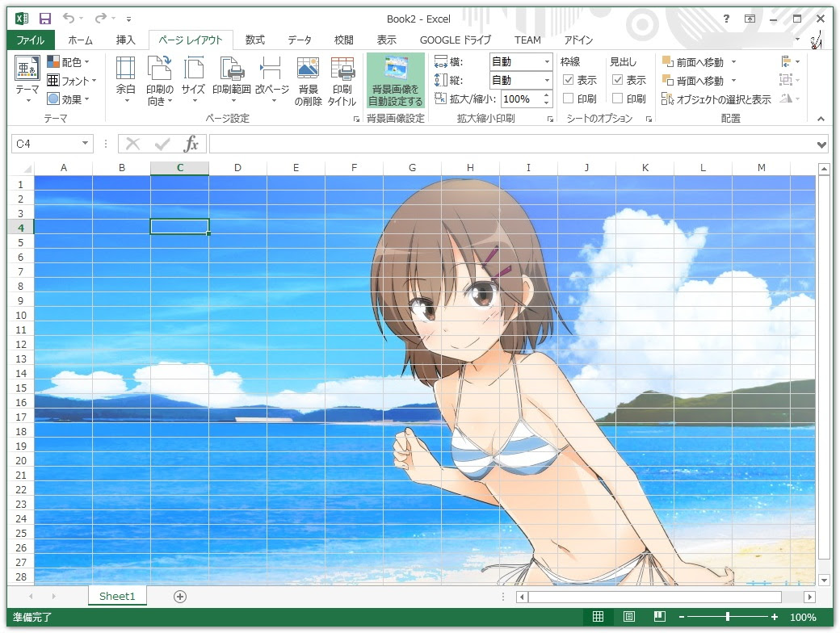The height and width of the screenshot is (633, 840).
Task: Switch to the GOOGLE ドライブ tab
Action: (x=455, y=40)
